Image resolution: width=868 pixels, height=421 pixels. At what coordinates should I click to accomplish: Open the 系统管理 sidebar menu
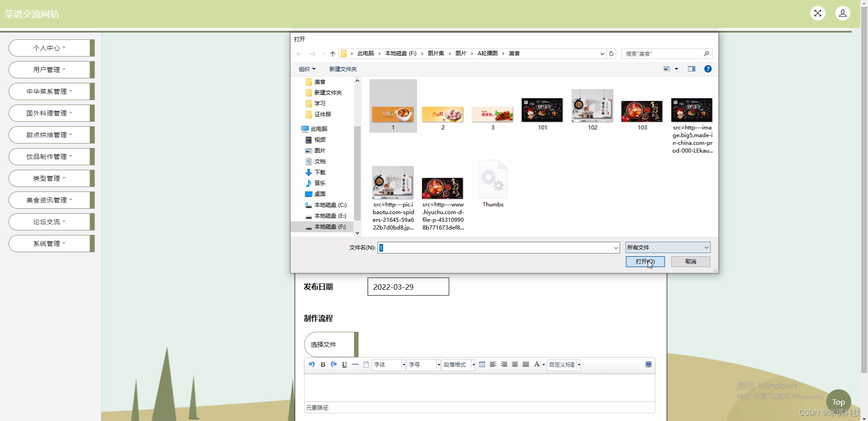point(52,244)
